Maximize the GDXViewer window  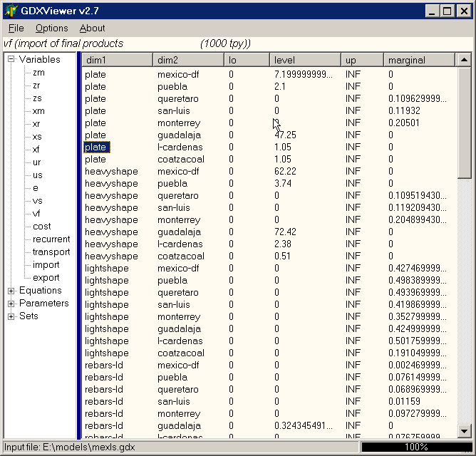click(447, 11)
